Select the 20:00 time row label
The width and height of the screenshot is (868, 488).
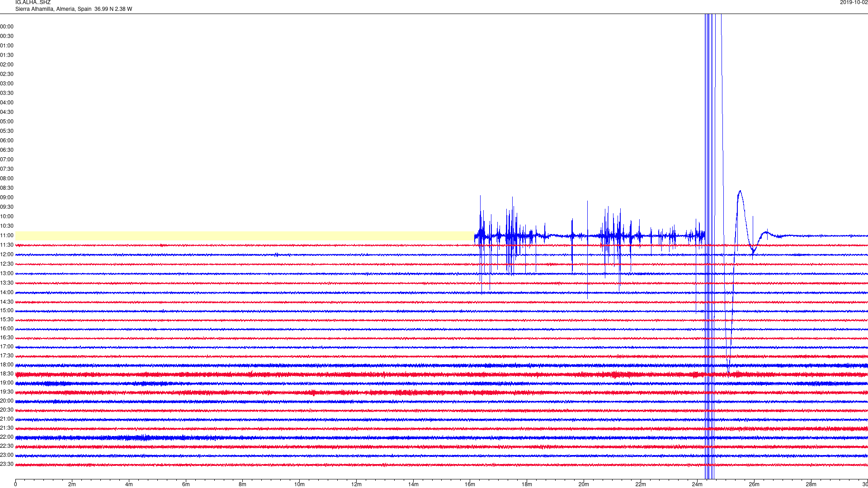tap(7, 401)
